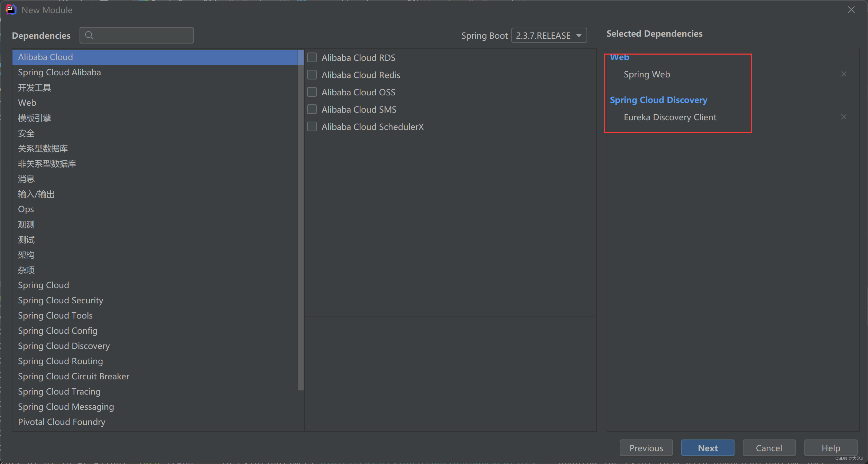Check the Alibaba Cloud SMS checkbox
Screen dimensions: 868x464
pyautogui.click(x=312, y=109)
